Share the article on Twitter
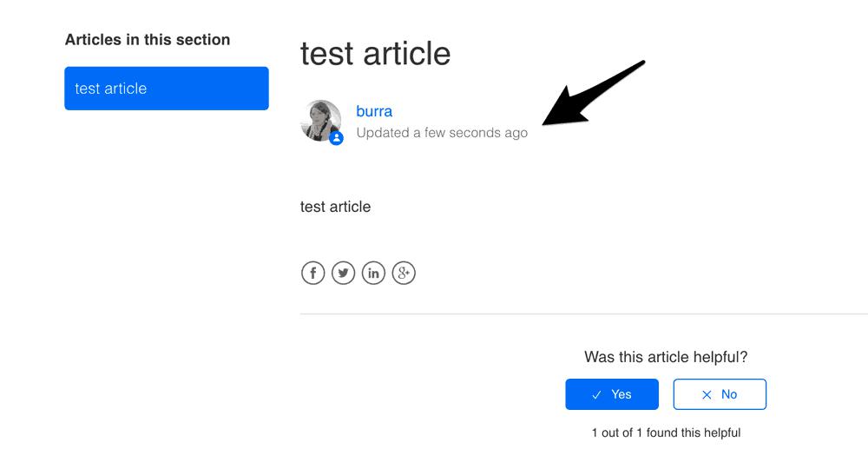The image size is (868, 449). tap(343, 273)
